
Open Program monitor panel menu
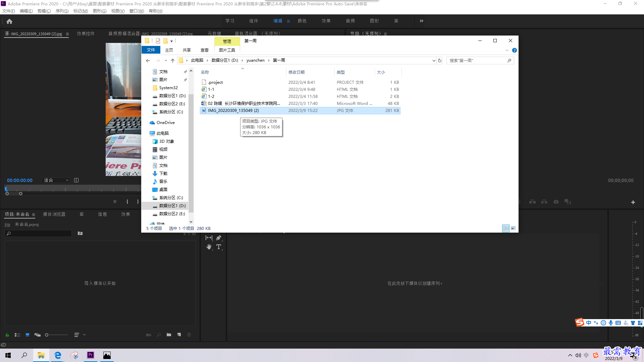click(x=385, y=34)
